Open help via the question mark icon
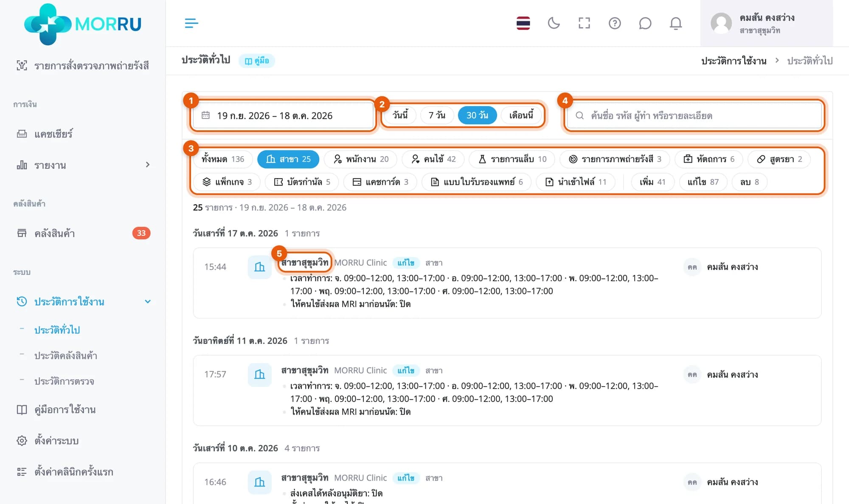The width and height of the screenshot is (849, 504). [615, 23]
